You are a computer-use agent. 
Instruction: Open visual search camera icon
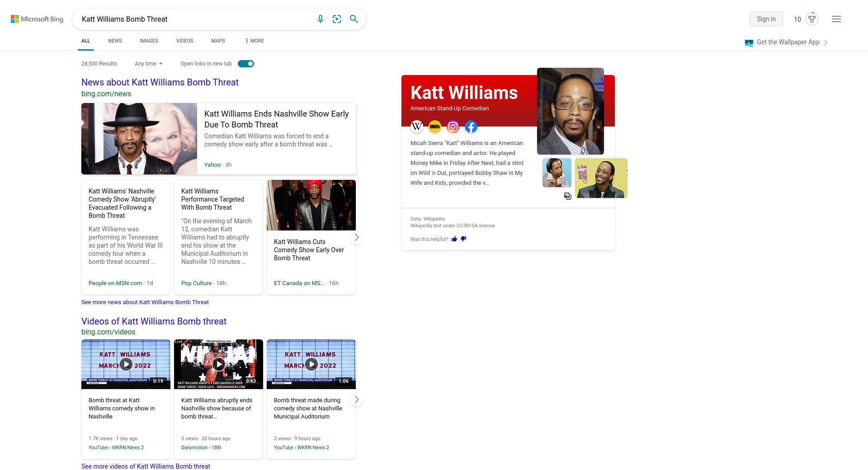coord(337,19)
